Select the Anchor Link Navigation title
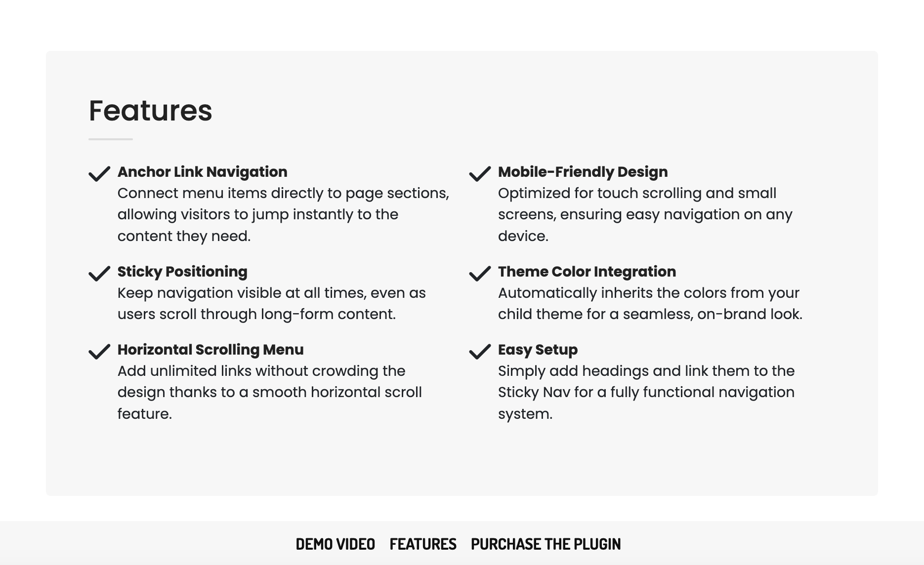Image resolution: width=924 pixels, height=565 pixels. click(202, 172)
